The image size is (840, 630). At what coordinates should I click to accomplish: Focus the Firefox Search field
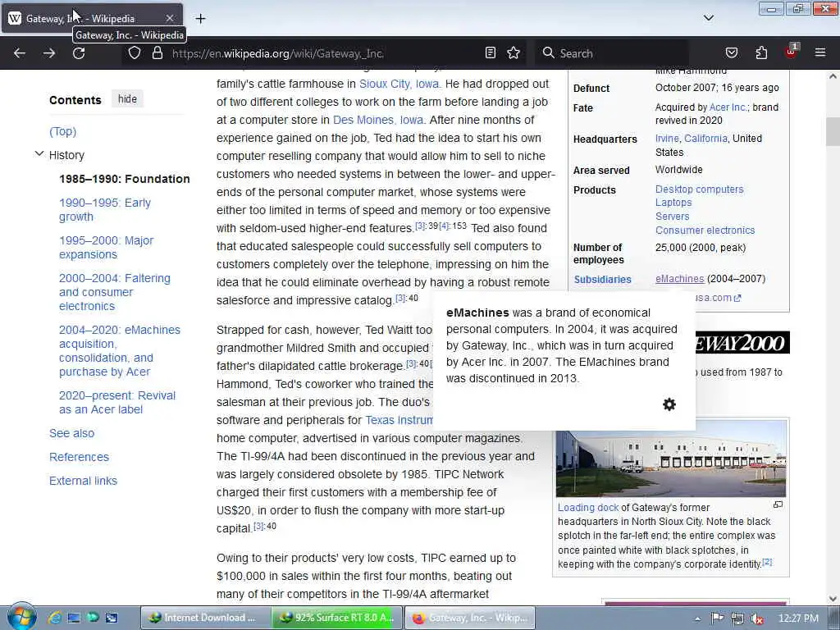pyautogui.click(x=612, y=53)
